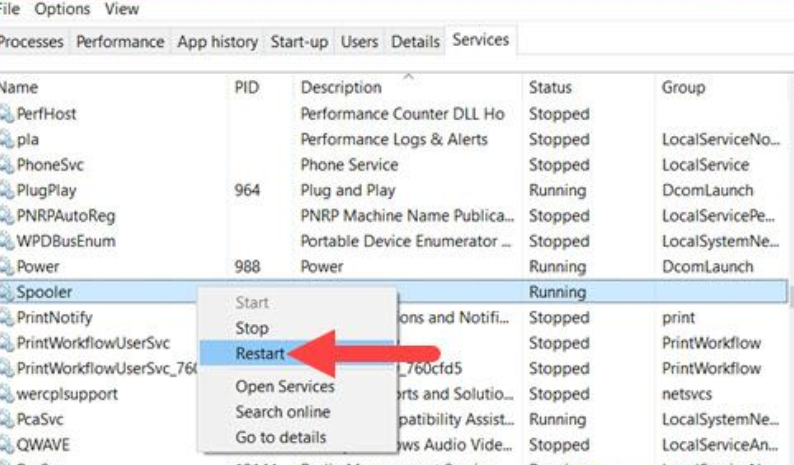
Task: Click LocalService group of PhoneSvc
Action: 705,165
